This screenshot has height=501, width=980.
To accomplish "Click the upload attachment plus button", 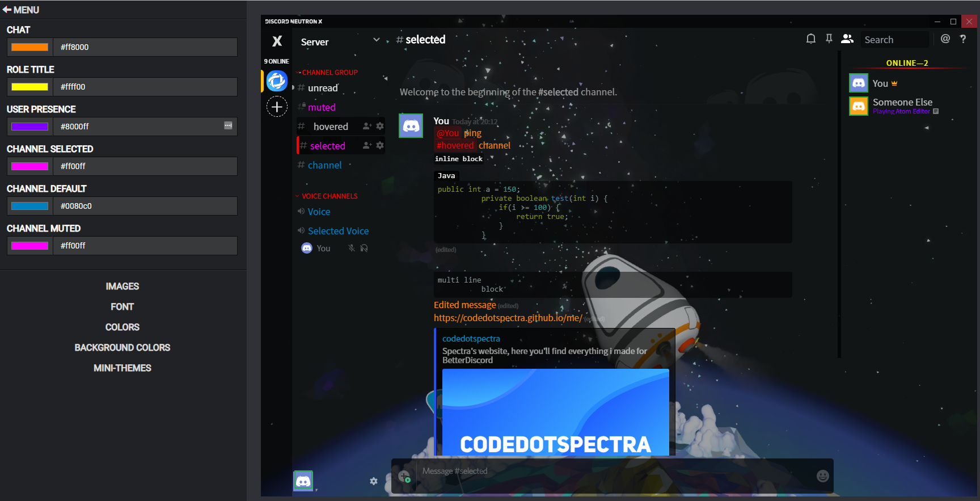I will click(404, 476).
